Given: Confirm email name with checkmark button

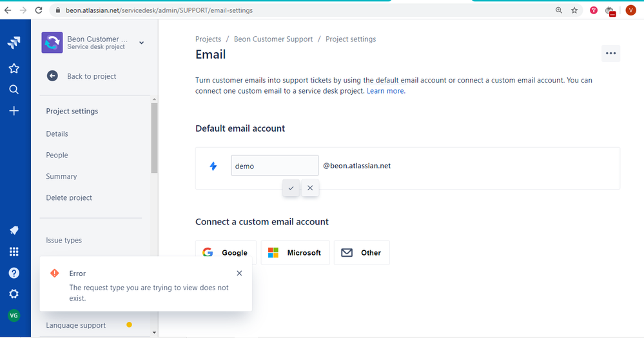Looking at the screenshot, I should [291, 188].
